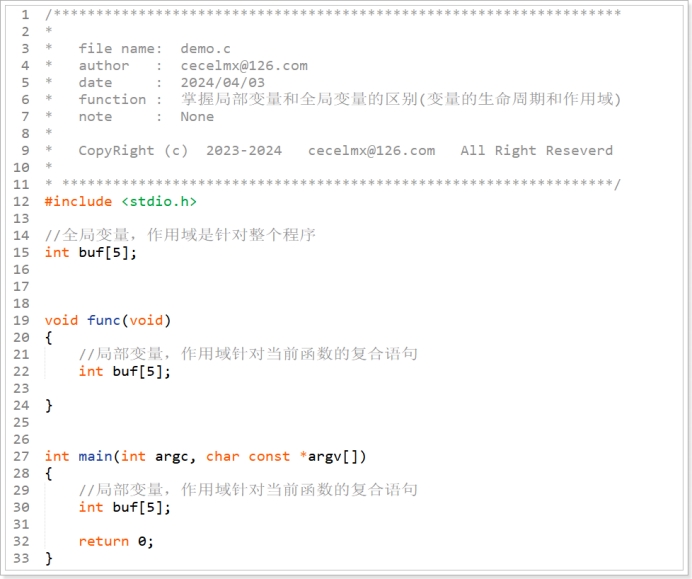Click 'buf[5];' on line 22
The height and width of the screenshot is (579, 692).
click(142, 372)
